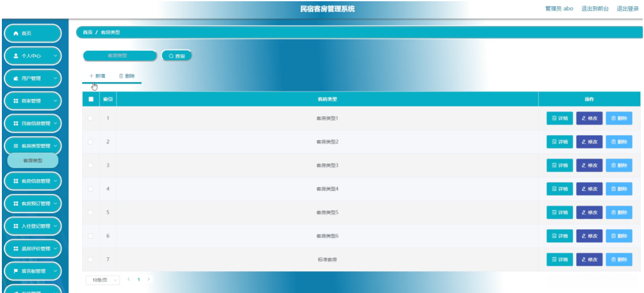Expand the 用户管理 menu chevron
The image size is (644, 293).
click(56, 79)
